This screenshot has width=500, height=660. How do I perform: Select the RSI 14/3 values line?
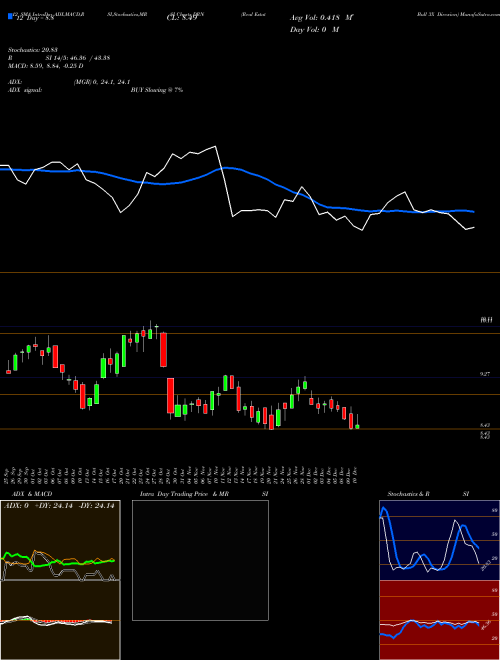click(59, 58)
